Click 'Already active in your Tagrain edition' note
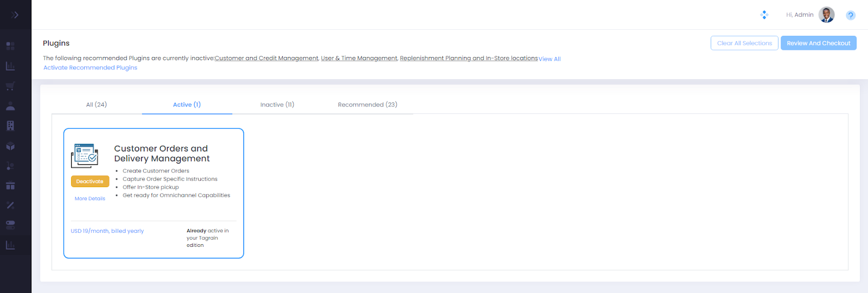868x293 pixels. coord(208,238)
